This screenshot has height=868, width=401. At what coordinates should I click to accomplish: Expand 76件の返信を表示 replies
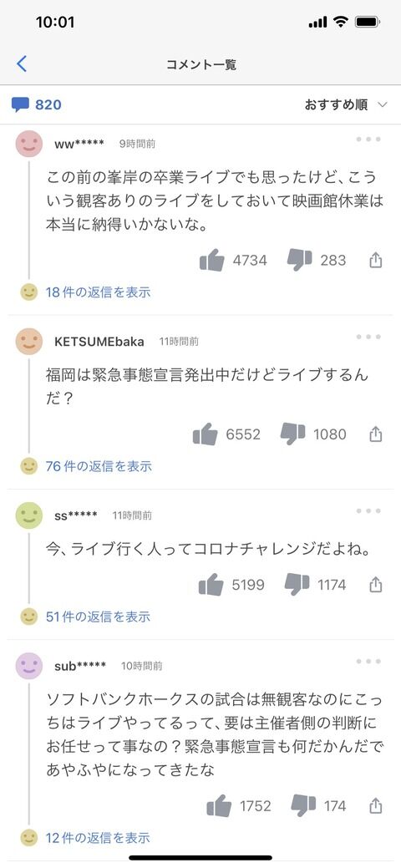click(x=99, y=466)
